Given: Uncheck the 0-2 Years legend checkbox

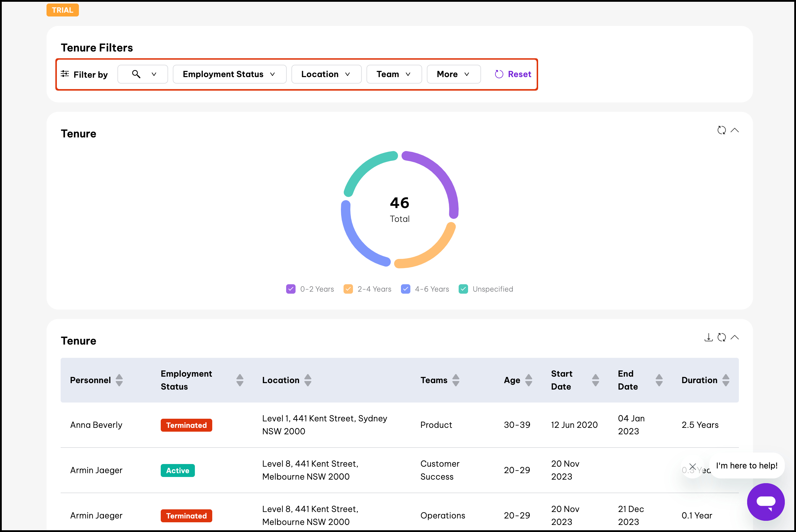Looking at the screenshot, I should coord(291,289).
